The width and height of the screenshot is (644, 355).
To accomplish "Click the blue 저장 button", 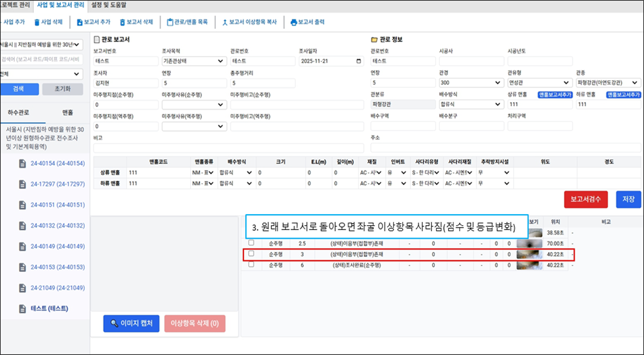I will click(x=629, y=199).
